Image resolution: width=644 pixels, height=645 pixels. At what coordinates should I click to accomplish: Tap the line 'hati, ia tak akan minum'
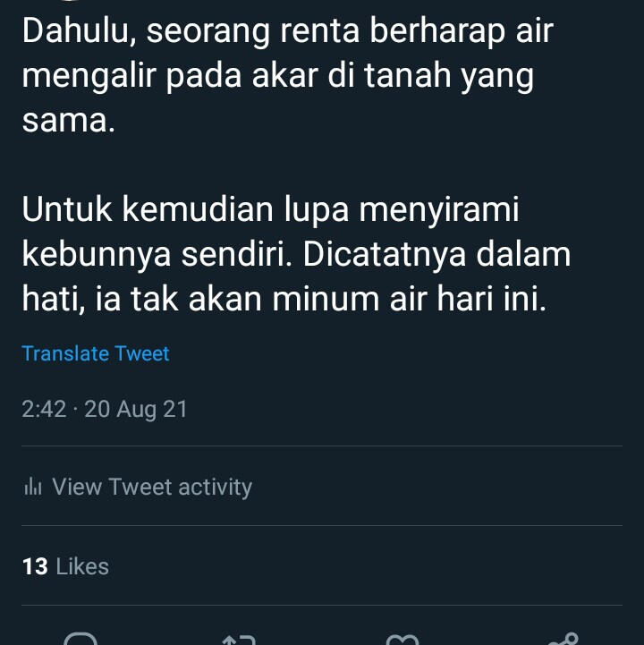(x=284, y=299)
